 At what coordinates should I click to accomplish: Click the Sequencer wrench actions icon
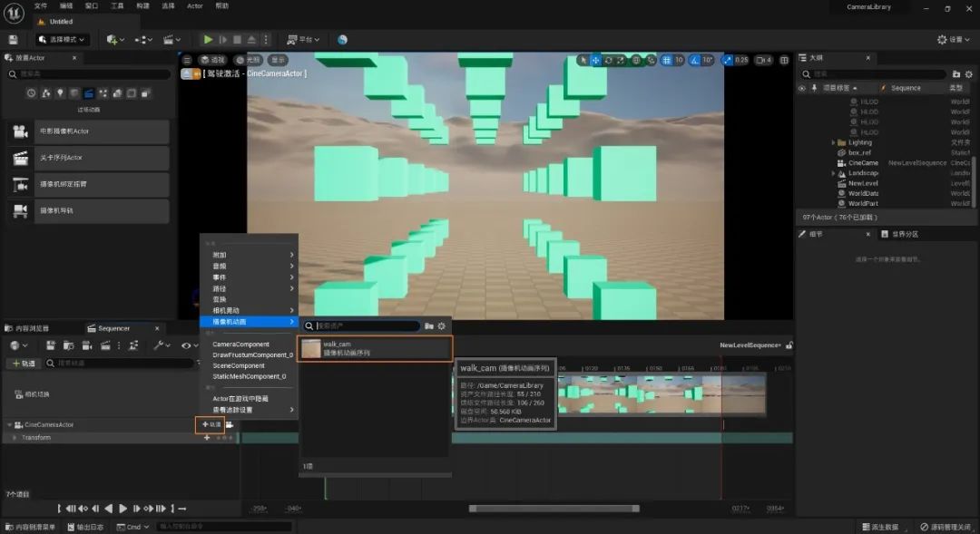159,345
